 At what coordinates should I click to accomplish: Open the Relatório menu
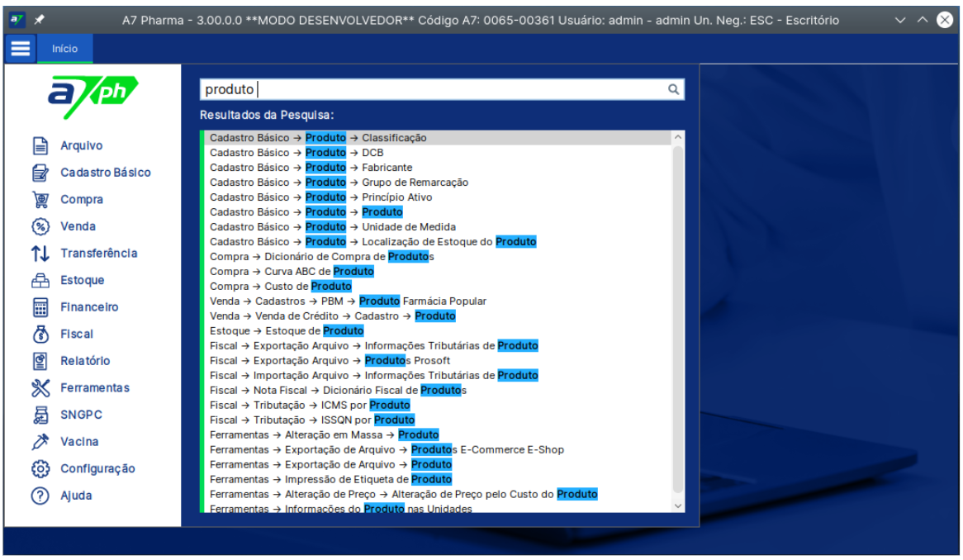[85, 361]
